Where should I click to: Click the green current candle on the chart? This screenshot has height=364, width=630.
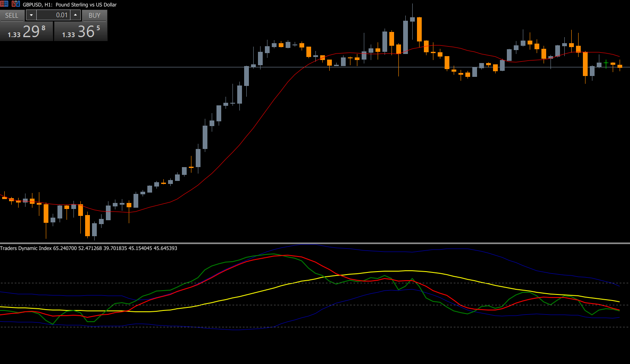click(x=606, y=64)
